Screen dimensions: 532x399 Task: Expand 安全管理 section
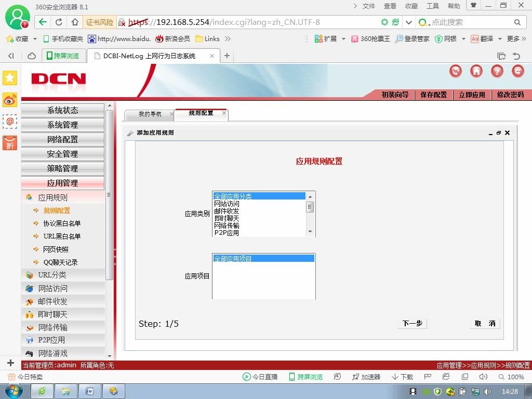pyautogui.click(x=63, y=154)
